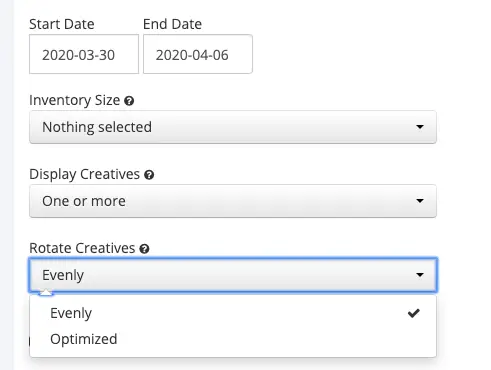Viewport: 491px width, 370px height.
Task: Choose Optimized from the rotation list
Action: coord(233,339)
